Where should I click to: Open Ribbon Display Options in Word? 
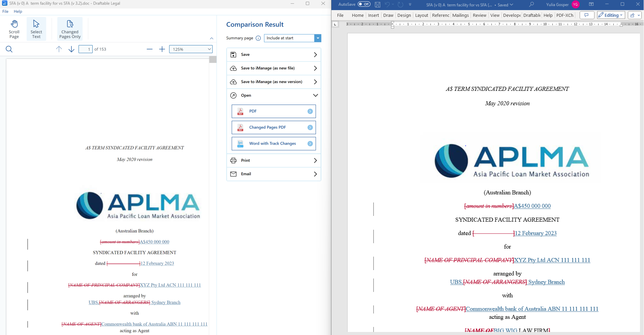[591, 4]
